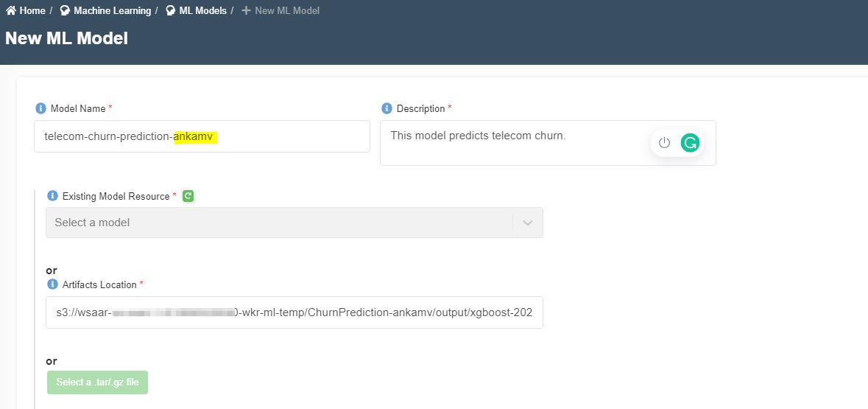Screen dimensions: 868x409
Task: Navigate to Machine Learning breadcrumb
Action: pos(113,10)
